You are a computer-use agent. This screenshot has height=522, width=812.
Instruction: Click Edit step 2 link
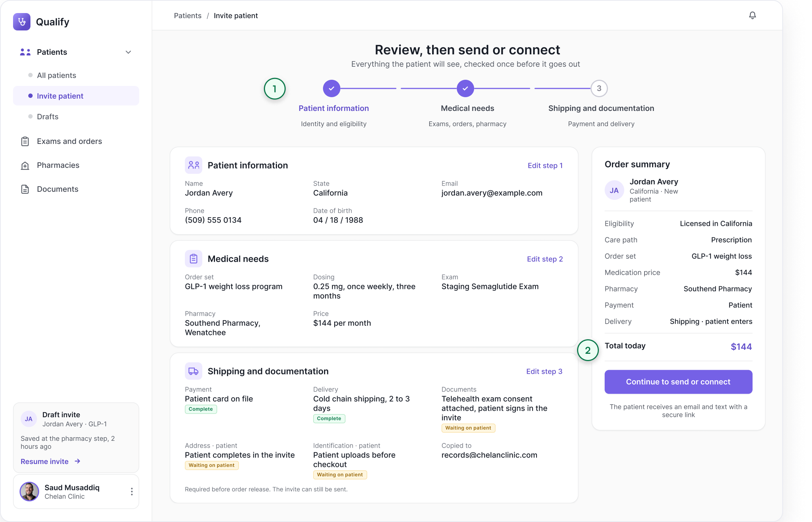[545, 259]
